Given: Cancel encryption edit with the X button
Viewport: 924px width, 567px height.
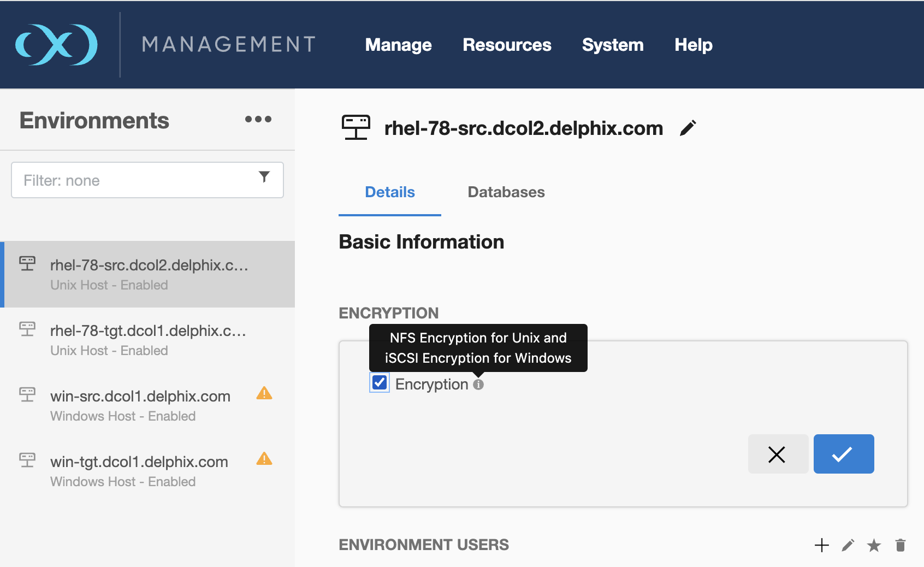Looking at the screenshot, I should click(778, 454).
